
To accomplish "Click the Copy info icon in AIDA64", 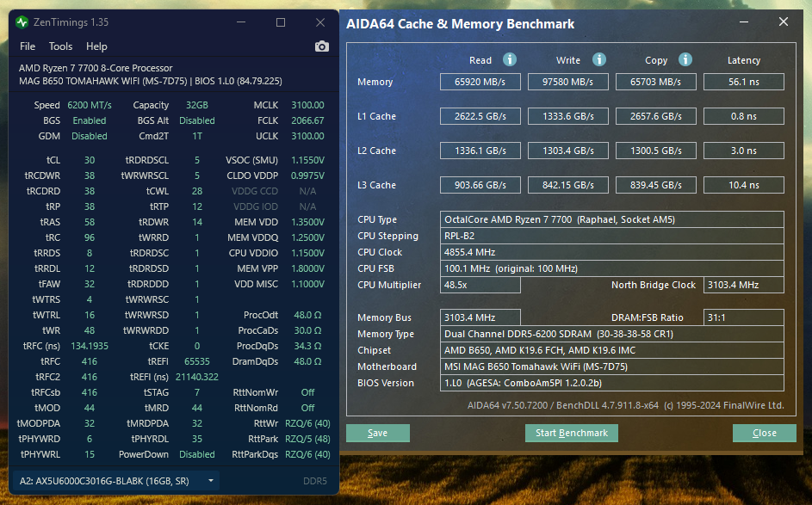I will (685, 59).
